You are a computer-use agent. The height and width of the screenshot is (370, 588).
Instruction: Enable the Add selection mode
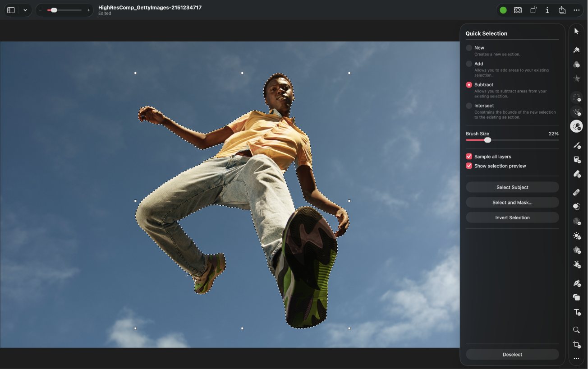tap(469, 64)
